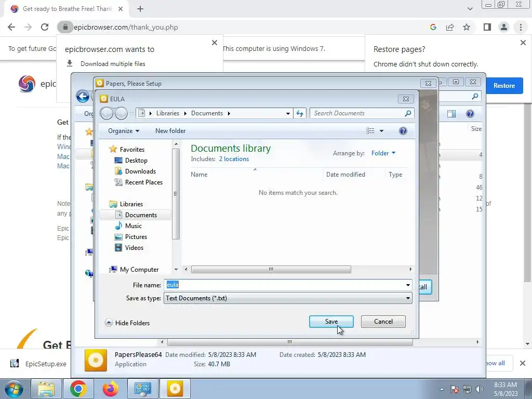Open Help in EULA dialog toolbar

[x=403, y=131]
